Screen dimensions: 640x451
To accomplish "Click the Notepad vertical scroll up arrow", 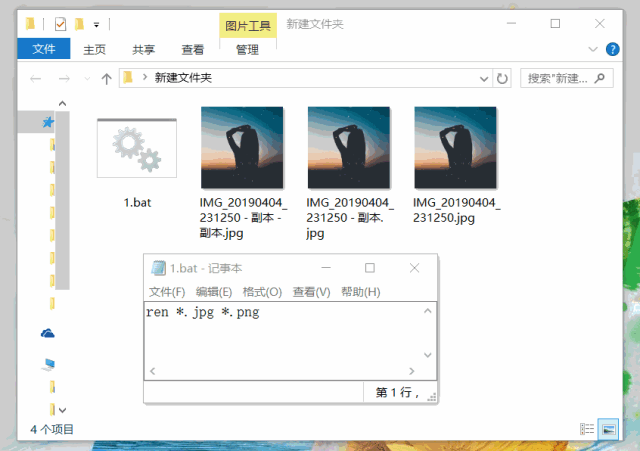I will (x=427, y=311).
